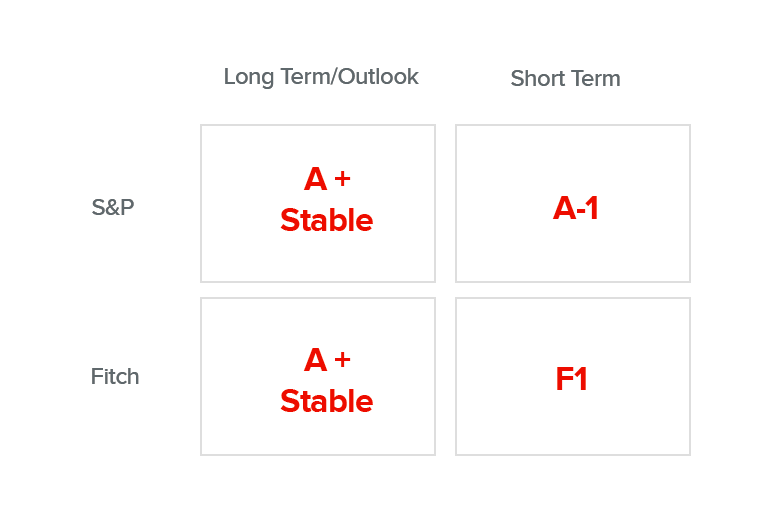The width and height of the screenshot is (774, 525).
Task: Click the word Short in the header
Action: [538, 78]
